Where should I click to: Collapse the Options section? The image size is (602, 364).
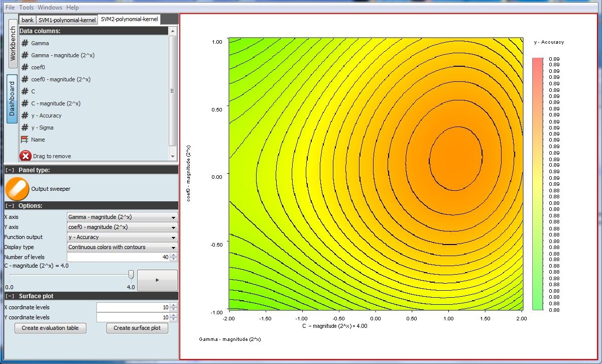click(x=10, y=206)
